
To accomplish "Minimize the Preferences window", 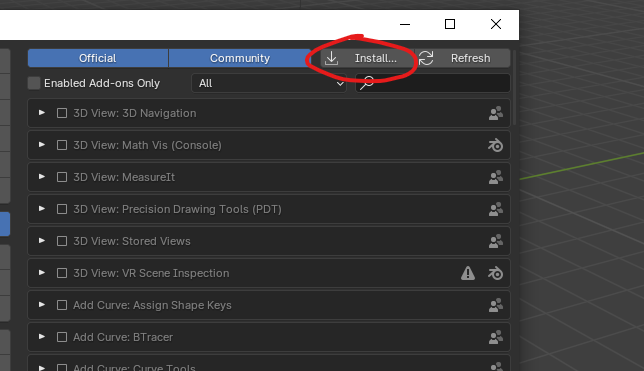I will (x=405, y=24).
